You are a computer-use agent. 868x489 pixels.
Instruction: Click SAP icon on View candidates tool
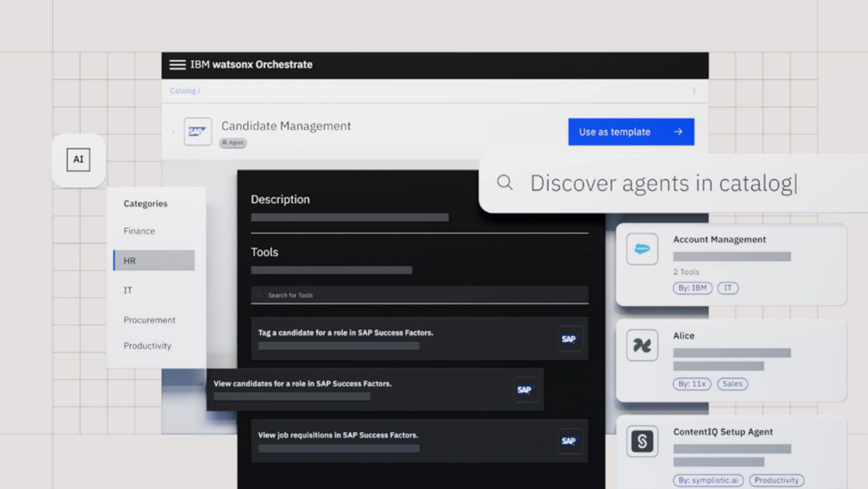[525, 390]
